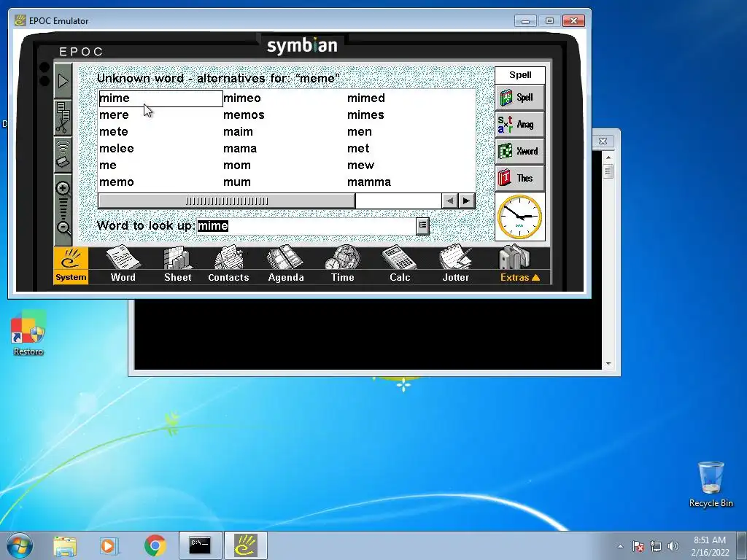This screenshot has width=747, height=560.
Task: Click the horizontal scrollbar thumb of the word list
Action: tap(227, 201)
